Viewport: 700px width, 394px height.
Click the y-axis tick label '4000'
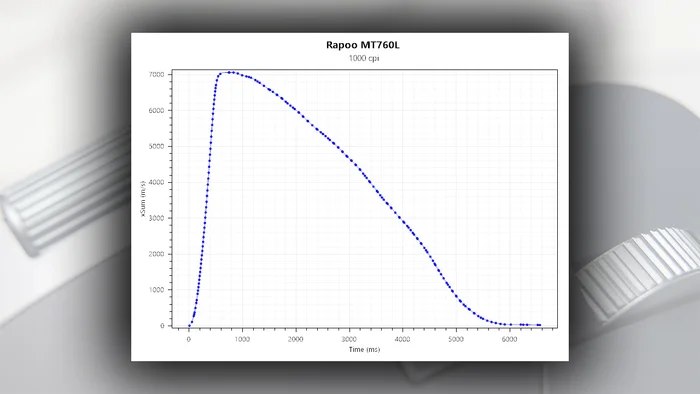click(x=156, y=182)
